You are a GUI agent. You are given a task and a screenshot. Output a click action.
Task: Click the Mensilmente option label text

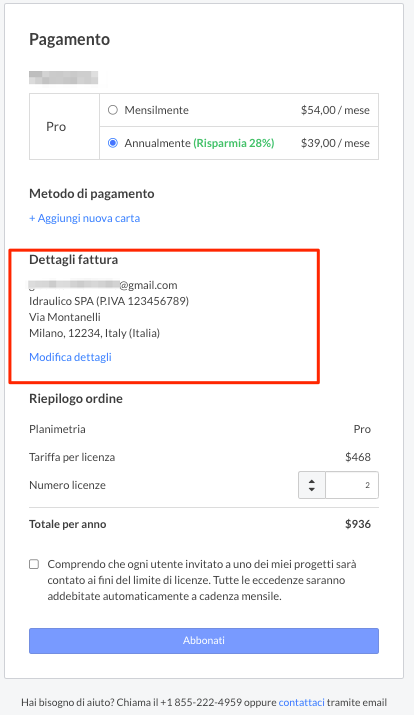coord(156,110)
